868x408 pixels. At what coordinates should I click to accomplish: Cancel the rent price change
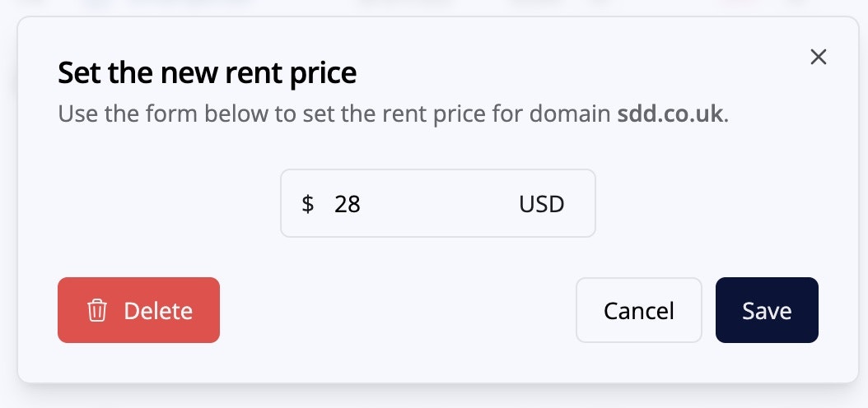[x=638, y=310]
